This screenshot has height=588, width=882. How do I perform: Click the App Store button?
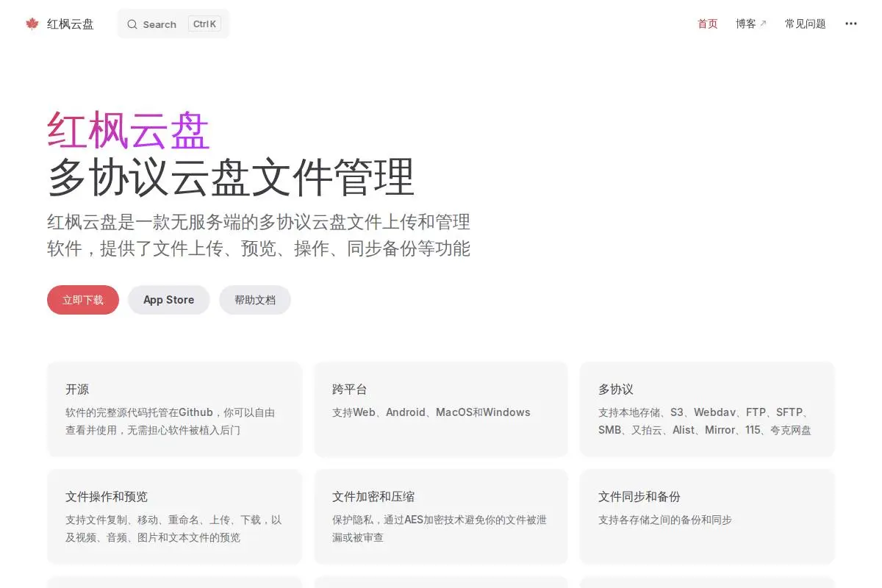click(169, 300)
